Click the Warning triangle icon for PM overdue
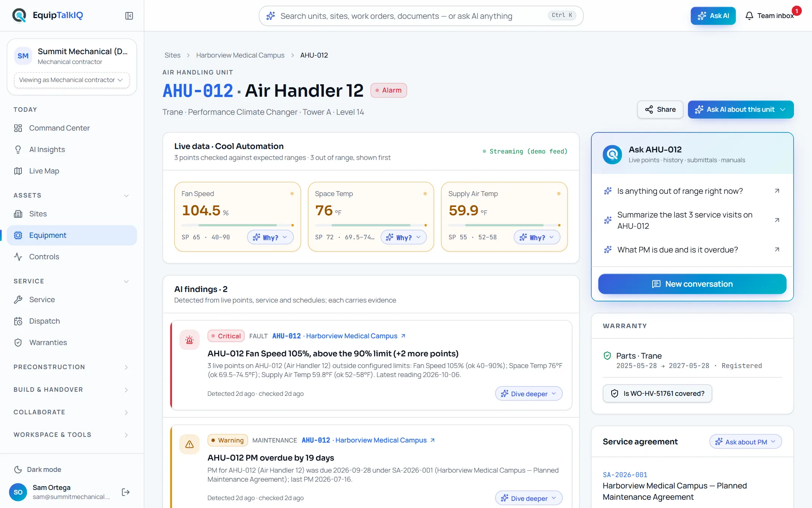Screen dimensions: 812x508 coord(189,444)
